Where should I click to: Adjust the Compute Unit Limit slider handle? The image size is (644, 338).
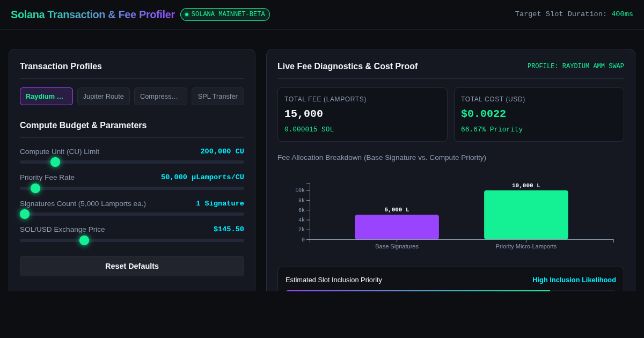coord(55,162)
